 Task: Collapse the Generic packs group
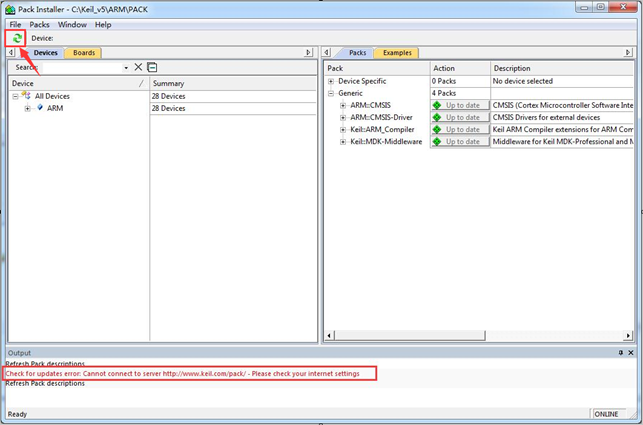(331, 94)
